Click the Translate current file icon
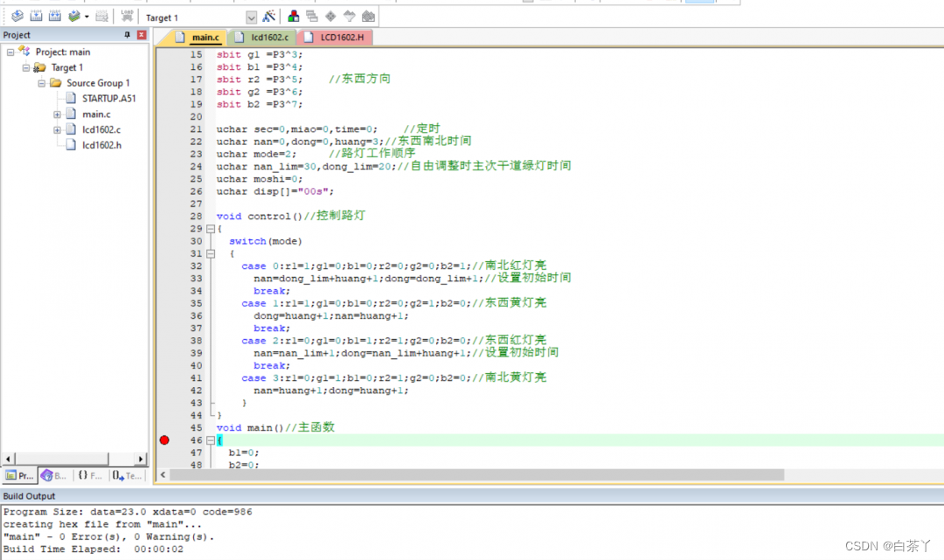 click(x=17, y=17)
